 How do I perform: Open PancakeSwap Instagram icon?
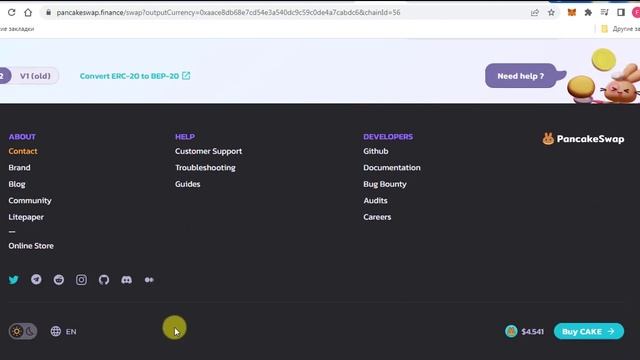click(x=81, y=280)
